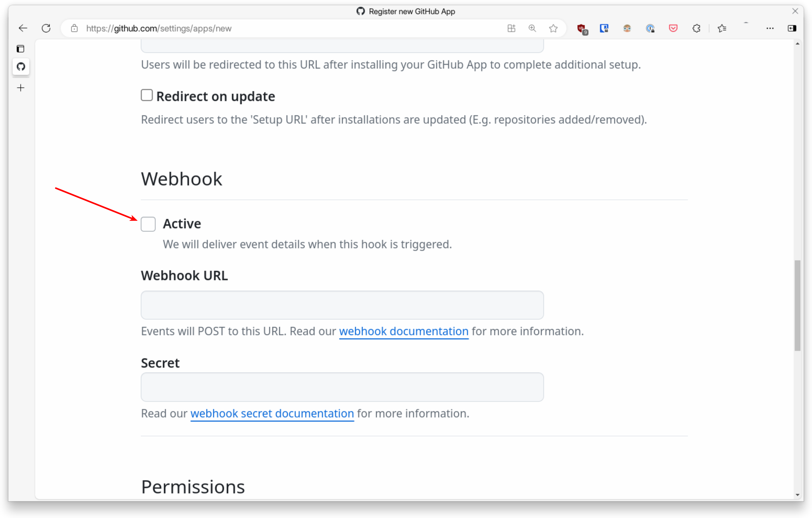
Task: Open the zoom magnifier in the address bar
Action: coord(532,28)
